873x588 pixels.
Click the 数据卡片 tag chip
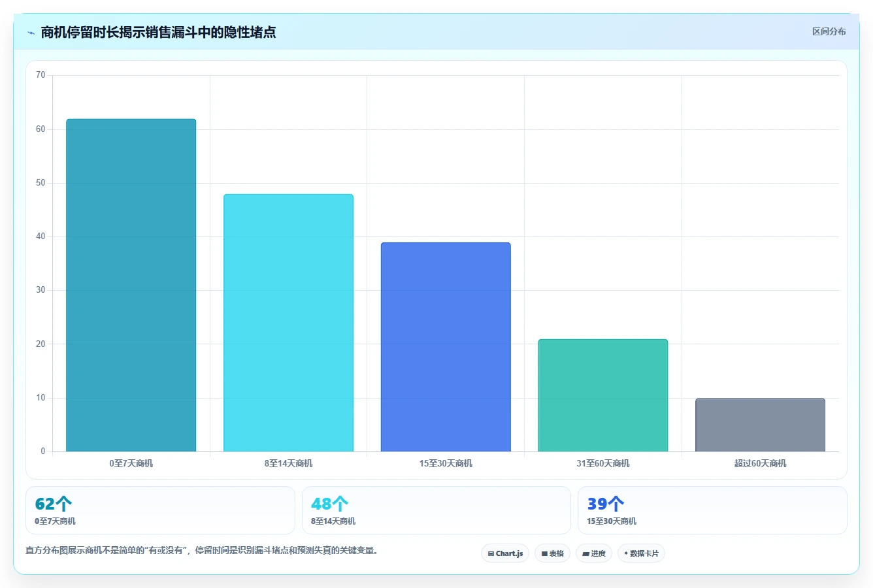(x=641, y=553)
